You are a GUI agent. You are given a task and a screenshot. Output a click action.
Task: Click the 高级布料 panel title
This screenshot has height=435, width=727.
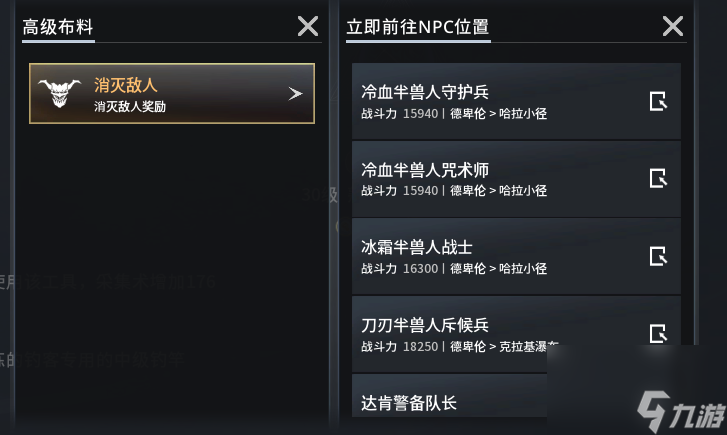58,27
